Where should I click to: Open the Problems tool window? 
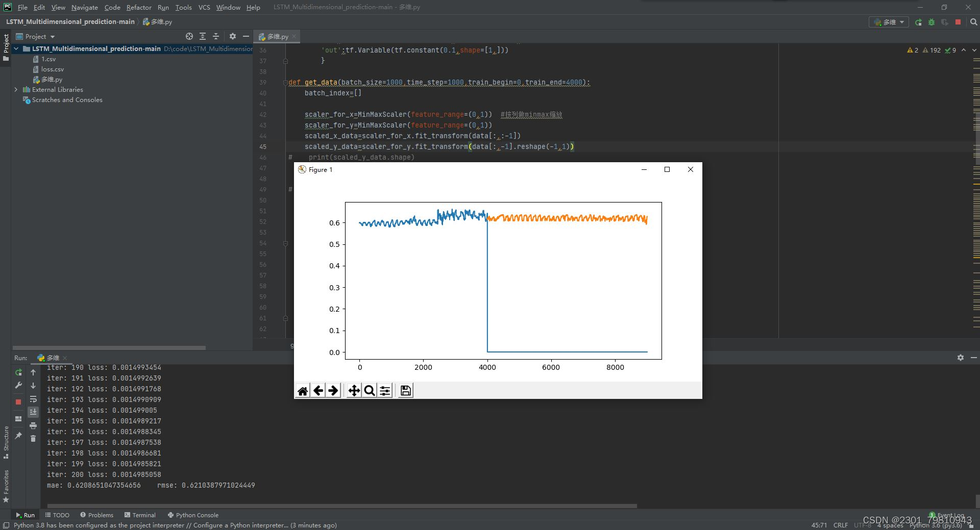pyautogui.click(x=97, y=515)
